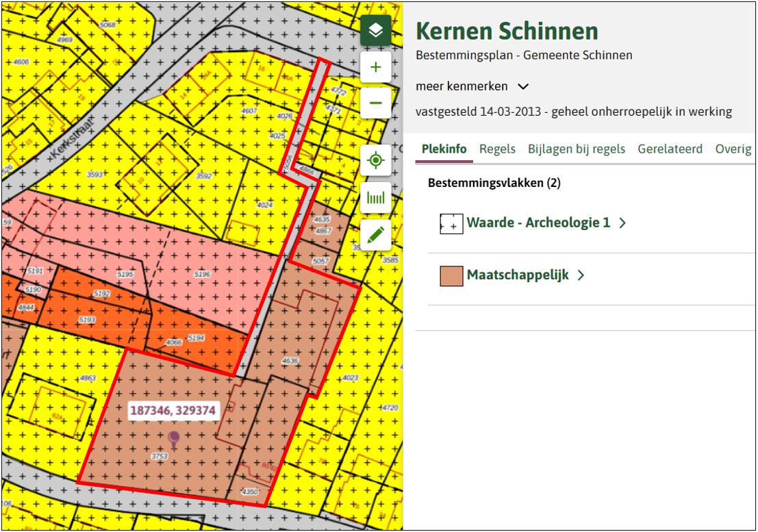Click parcel number 3753 on map
Viewport: 758px width, 532px height.
click(x=160, y=456)
